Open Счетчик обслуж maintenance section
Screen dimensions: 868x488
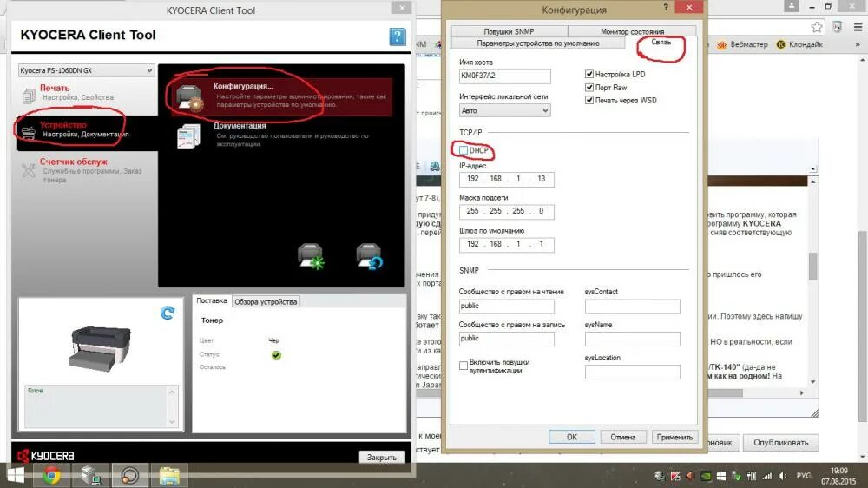coord(87,170)
